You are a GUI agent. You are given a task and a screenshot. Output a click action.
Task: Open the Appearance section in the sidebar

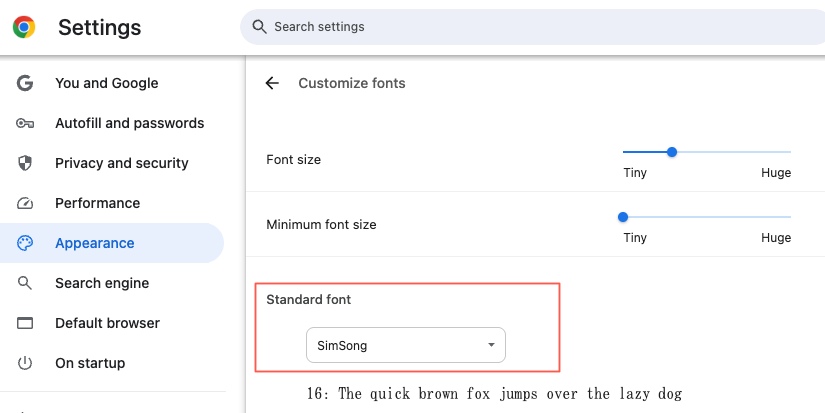(95, 243)
